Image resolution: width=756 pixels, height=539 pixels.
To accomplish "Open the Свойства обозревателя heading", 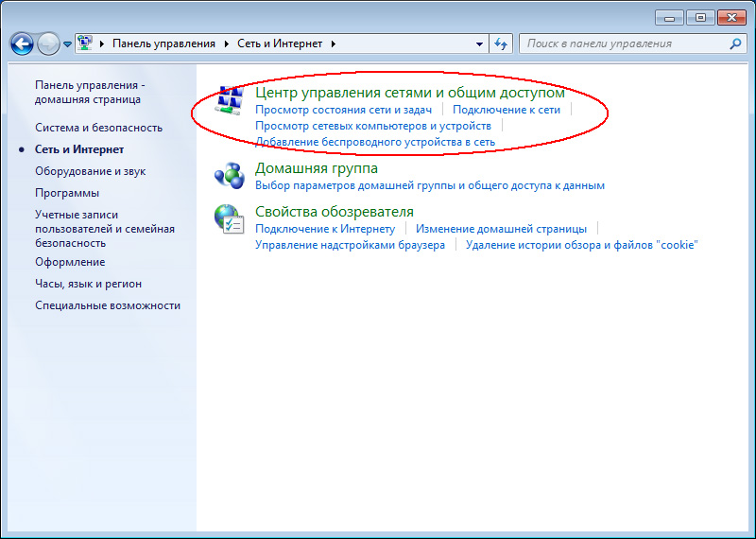I will [335, 212].
